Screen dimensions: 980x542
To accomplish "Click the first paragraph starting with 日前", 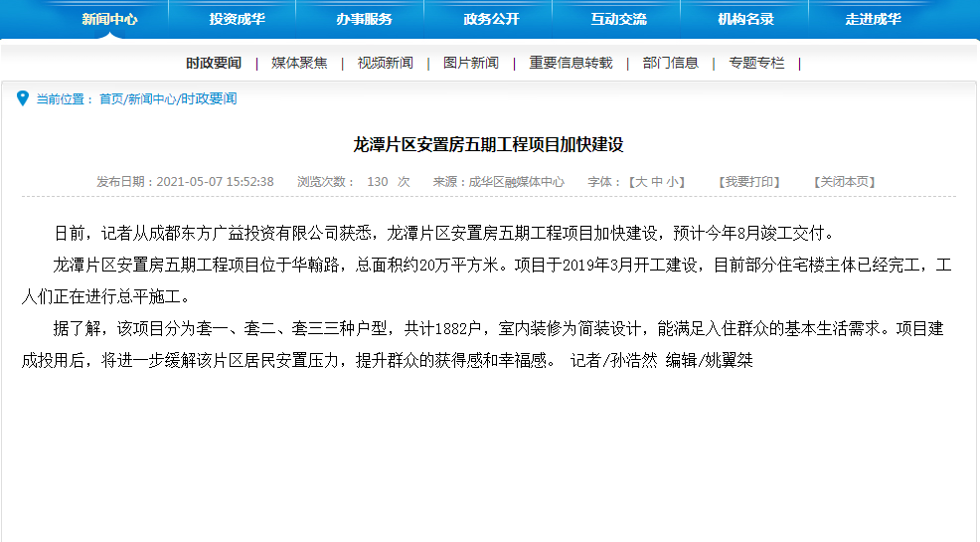I will click(x=445, y=234).
